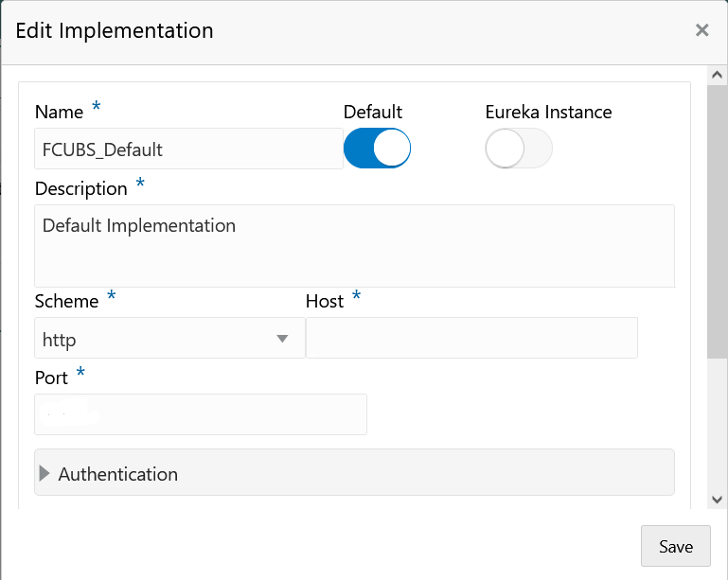
Task: Click the Port field label
Action: [51, 378]
